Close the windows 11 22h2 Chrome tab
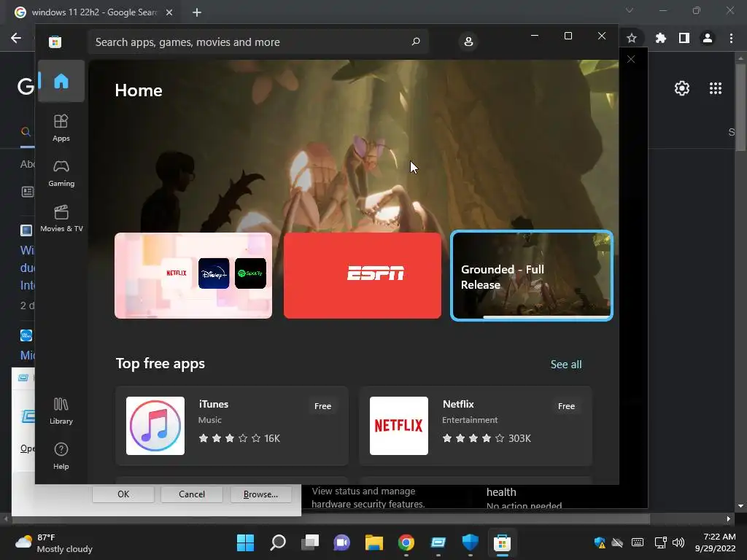The image size is (747, 560). [x=169, y=12]
